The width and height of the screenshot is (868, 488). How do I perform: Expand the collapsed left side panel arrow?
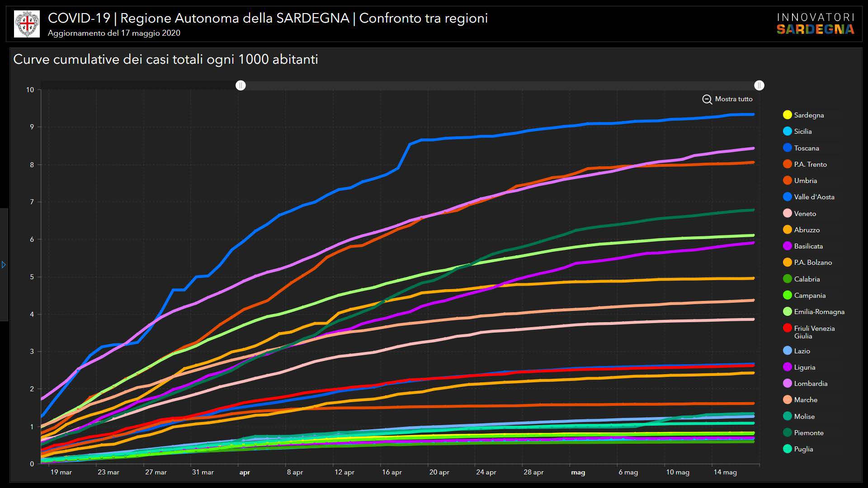click(x=4, y=264)
